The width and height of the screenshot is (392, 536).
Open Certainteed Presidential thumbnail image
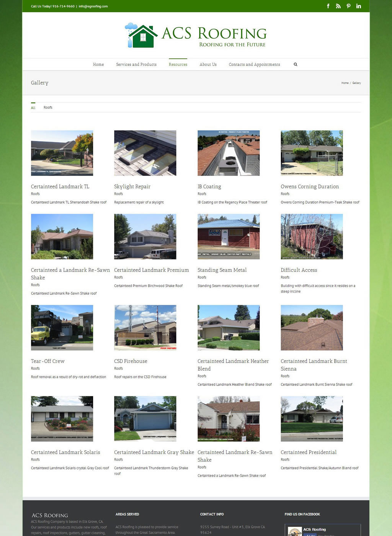[312, 419]
